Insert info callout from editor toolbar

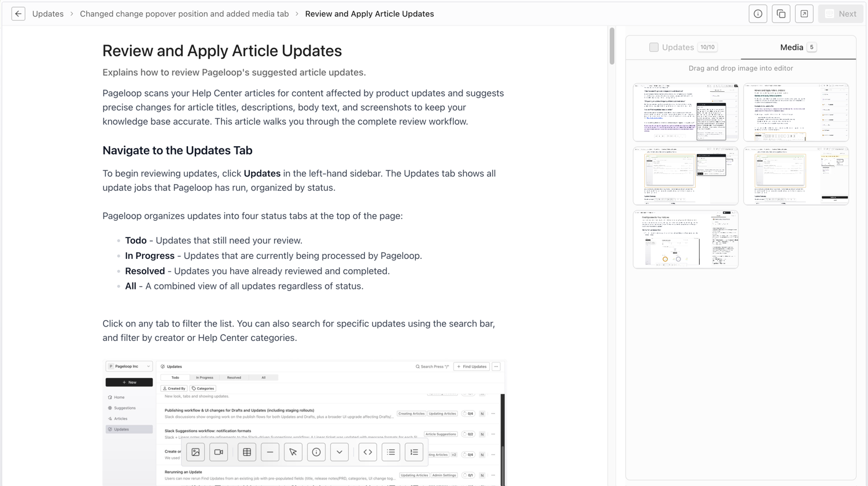point(316,452)
